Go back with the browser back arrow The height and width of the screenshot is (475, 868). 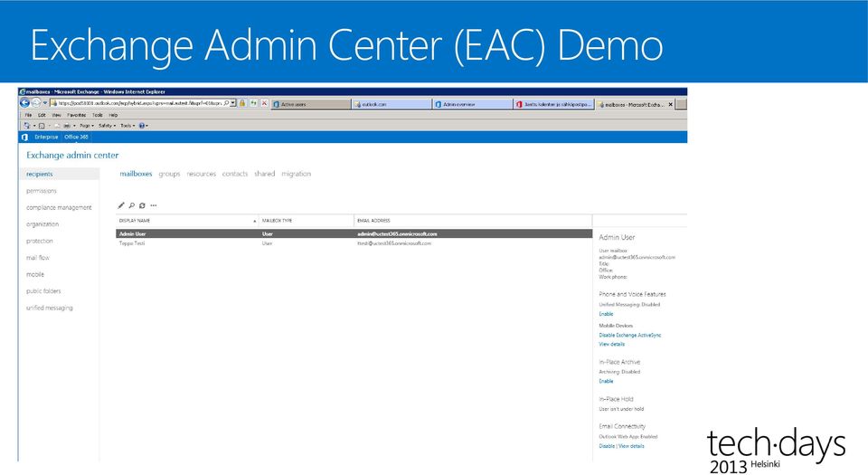24,103
